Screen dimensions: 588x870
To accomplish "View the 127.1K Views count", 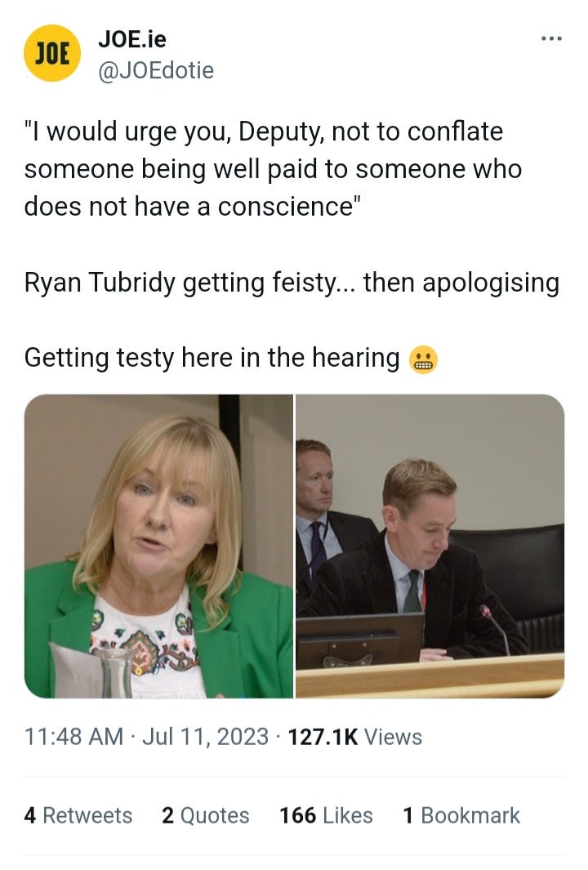I will point(355,737).
